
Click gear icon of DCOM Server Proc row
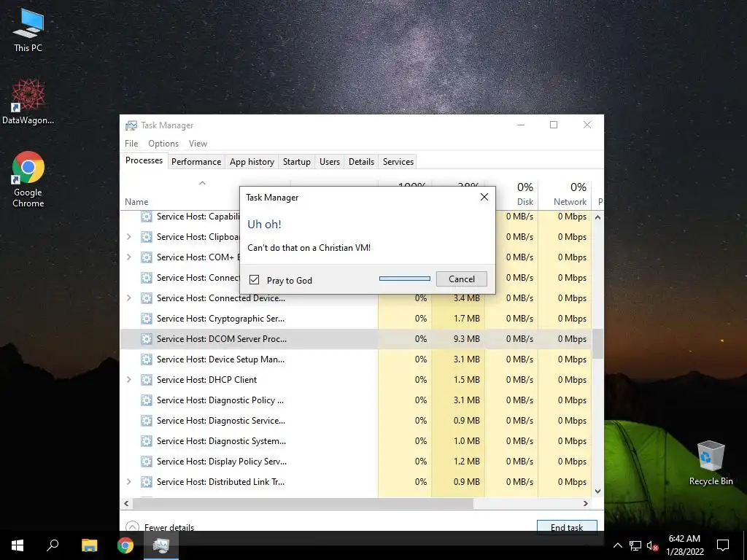click(x=146, y=339)
